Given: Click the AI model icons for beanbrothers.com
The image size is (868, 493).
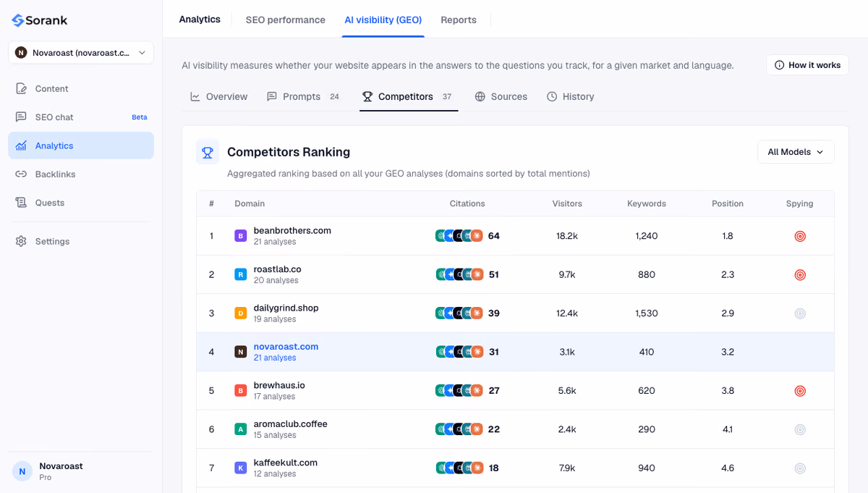Looking at the screenshot, I should click(x=459, y=236).
